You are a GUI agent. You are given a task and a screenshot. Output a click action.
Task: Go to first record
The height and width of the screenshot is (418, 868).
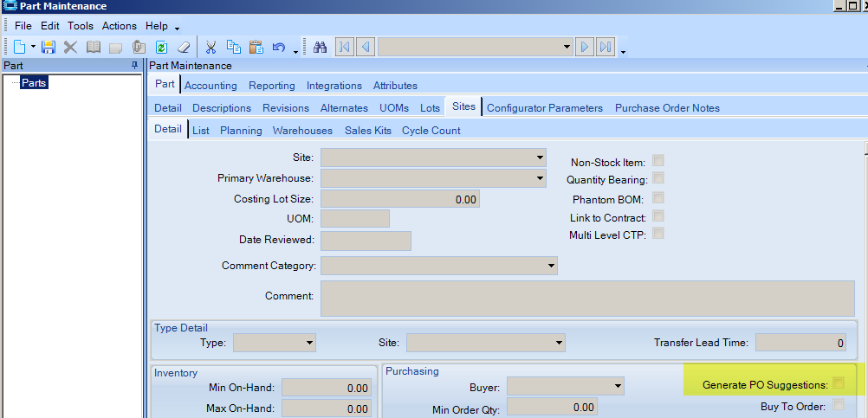(344, 47)
